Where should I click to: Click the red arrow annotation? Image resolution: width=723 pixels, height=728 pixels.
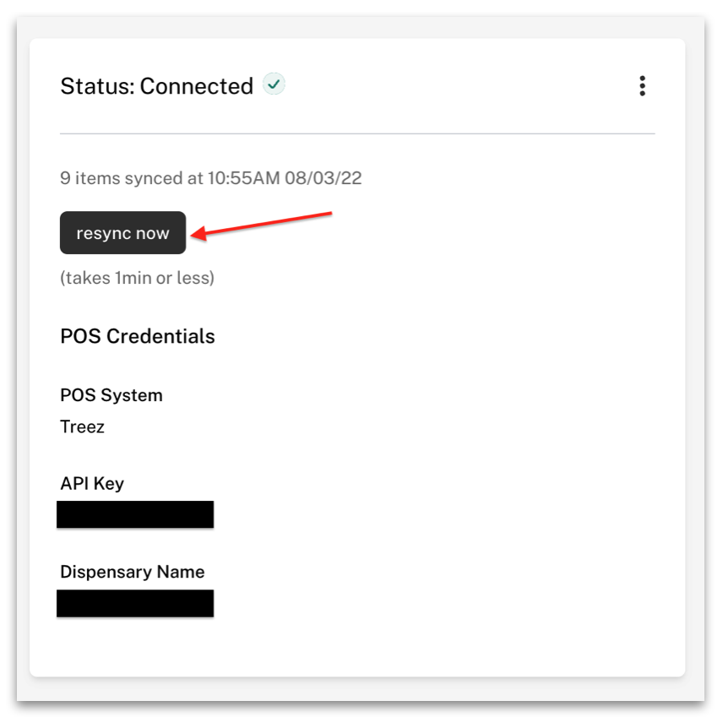tap(262, 226)
